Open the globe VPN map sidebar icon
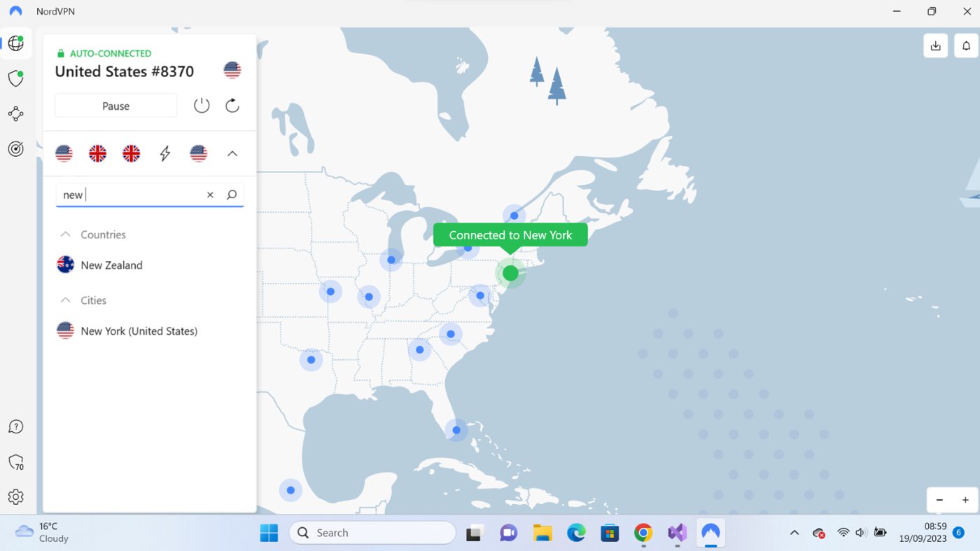This screenshot has width=980, height=551. pyautogui.click(x=15, y=43)
